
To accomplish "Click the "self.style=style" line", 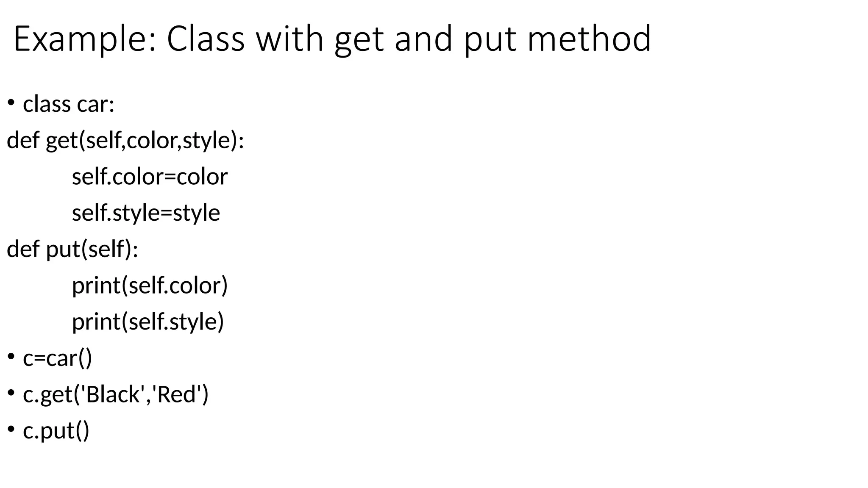I will pos(146,213).
